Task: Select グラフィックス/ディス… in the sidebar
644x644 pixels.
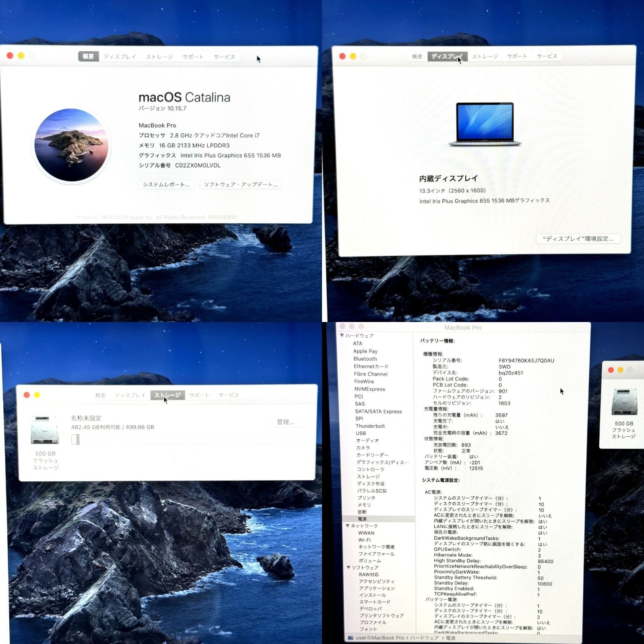Action: coord(382,462)
